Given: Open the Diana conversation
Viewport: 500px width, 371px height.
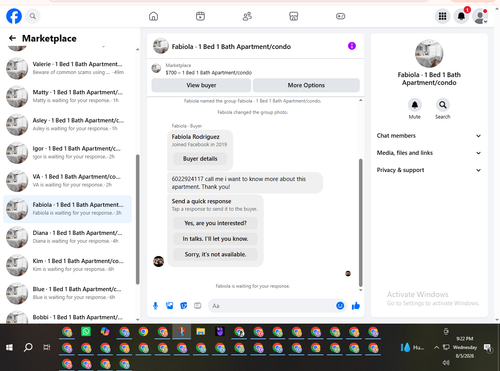Looking at the screenshot, I should point(67,237).
